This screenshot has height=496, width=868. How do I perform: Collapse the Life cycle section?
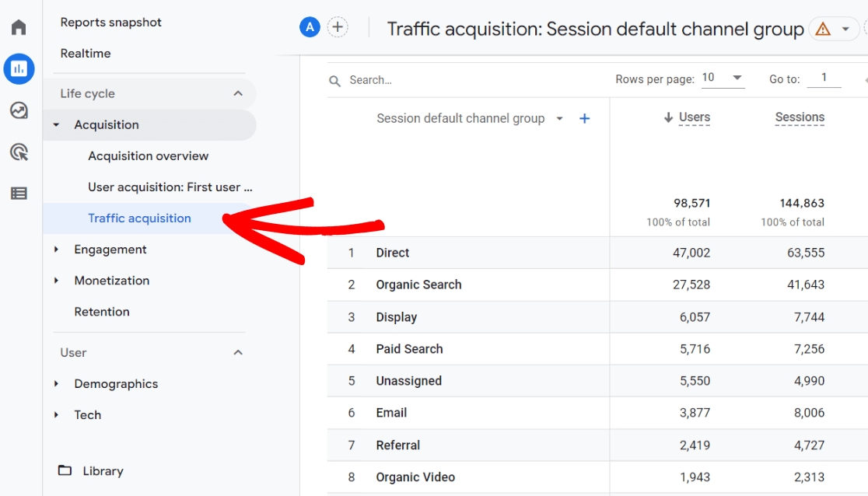238,93
